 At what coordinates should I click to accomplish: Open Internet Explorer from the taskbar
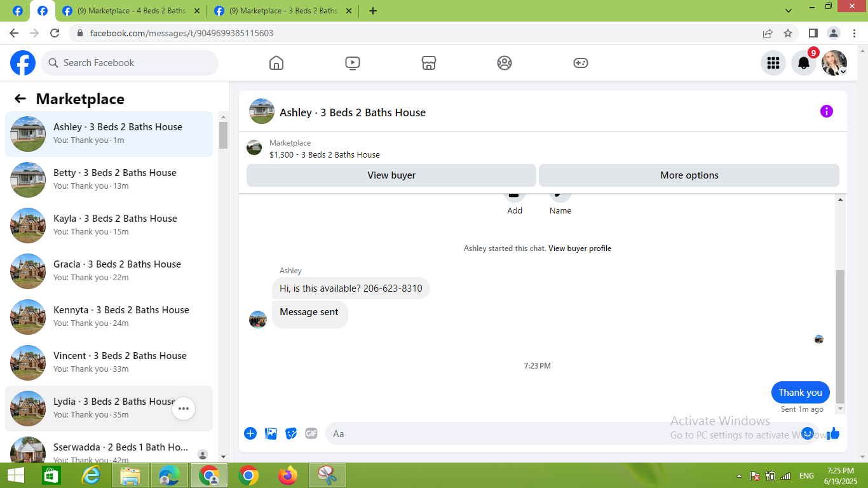pos(92,475)
